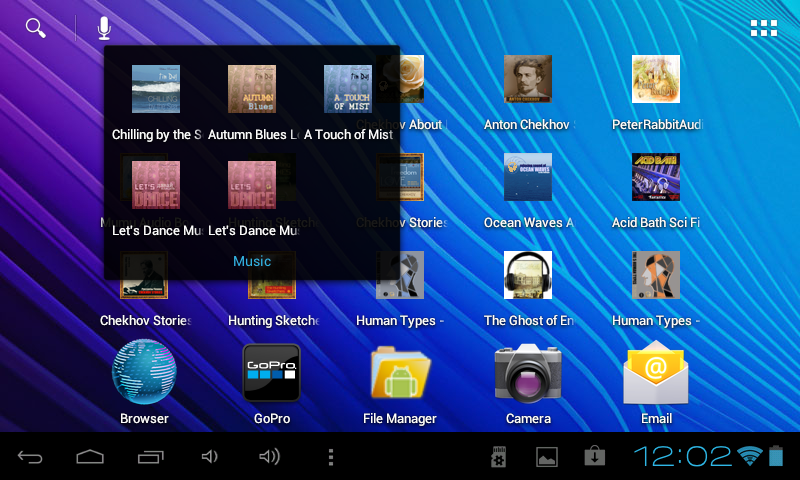This screenshot has width=800, height=480.
Task: Lower volume with the small speaker icon
Action: pos(210,456)
